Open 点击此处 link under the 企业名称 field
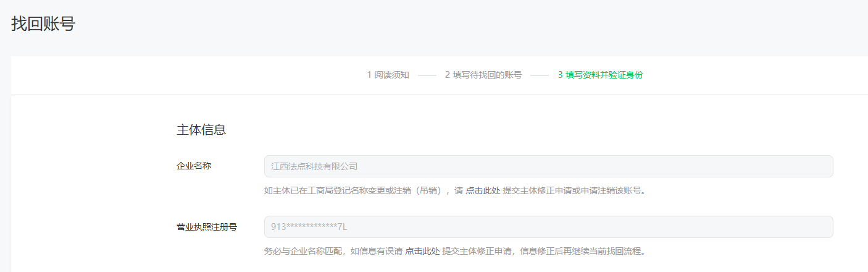This screenshot has height=272, width=868. [483, 190]
